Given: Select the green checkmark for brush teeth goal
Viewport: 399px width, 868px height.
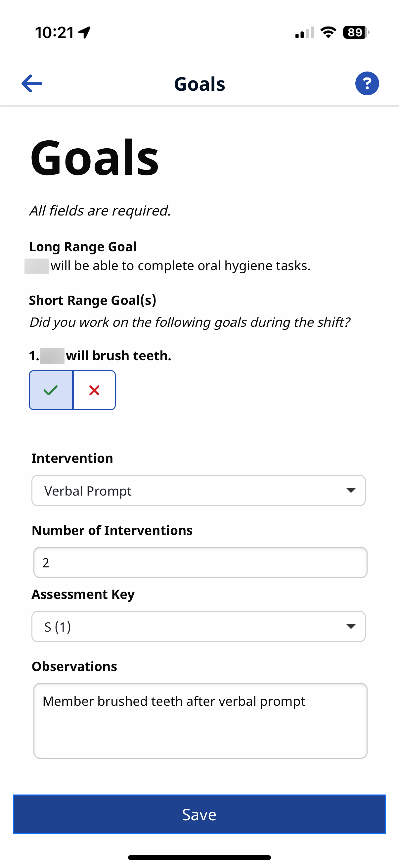Looking at the screenshot, I should tap(51, 390).
